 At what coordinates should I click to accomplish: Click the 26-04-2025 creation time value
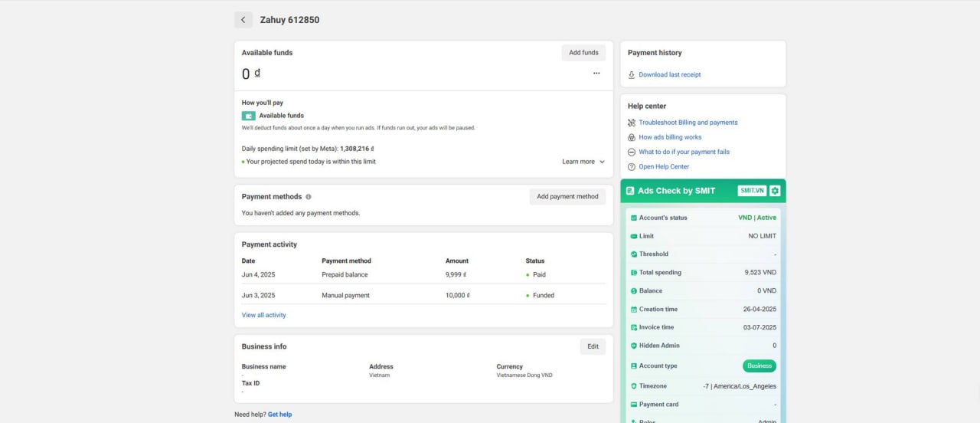click(x=759, y=310)
